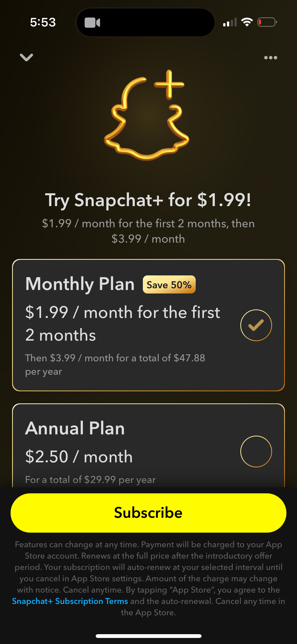This screenshot has height=644, width=297.
Task: Tap the $2.50 / month annual price
Action: click(79, 457)
